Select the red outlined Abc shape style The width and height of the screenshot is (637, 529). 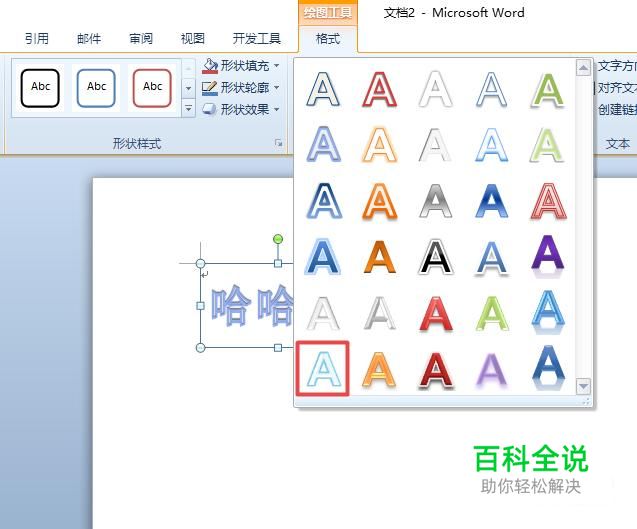coord(152,88)
